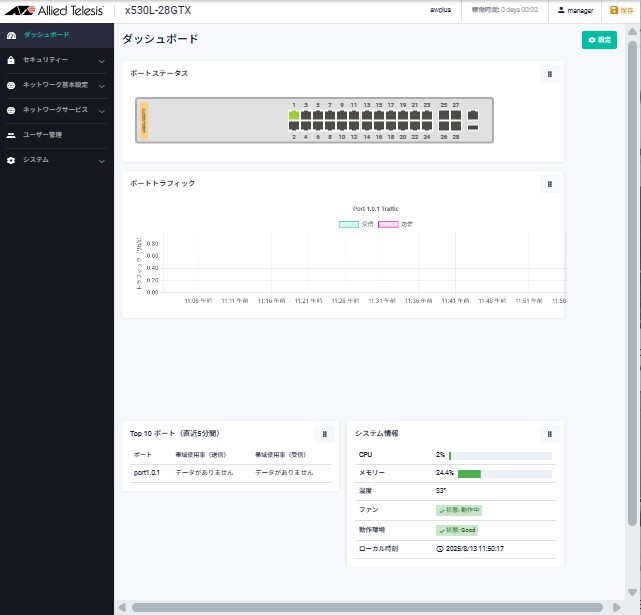Open the ポートトラフィック panel options icon
The image size is (641, 615).
coord(549,184)
